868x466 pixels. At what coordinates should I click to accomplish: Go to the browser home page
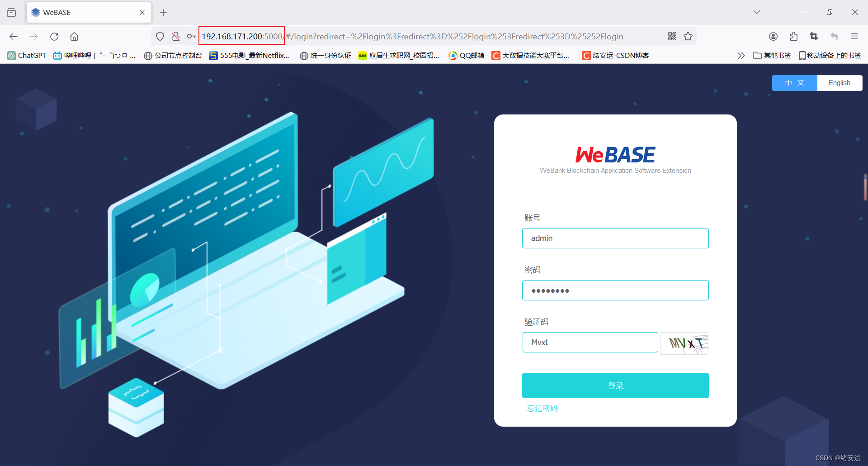[x=74, y=37]
